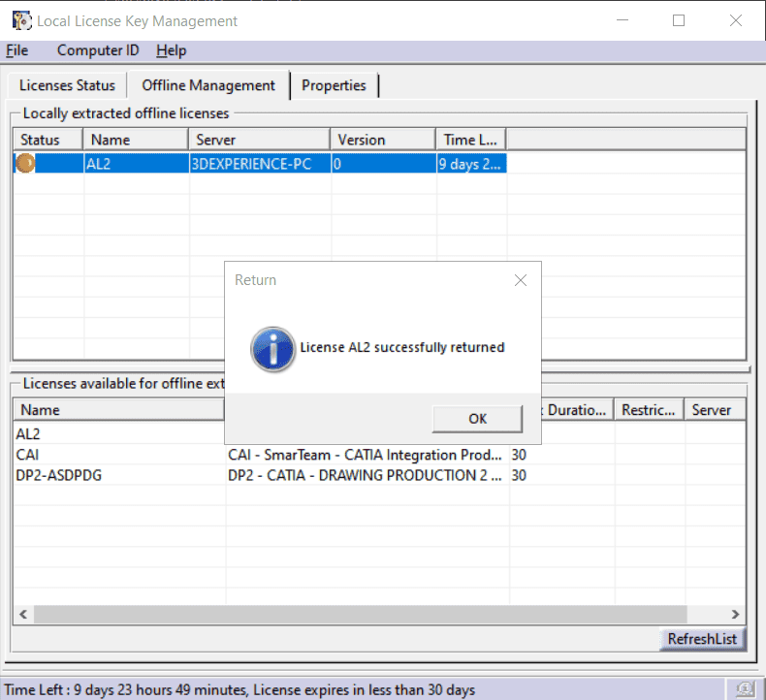This screenshot has height=700, width=766.
Task: Click the blue information icon in dialog
Action: [272, 349]
